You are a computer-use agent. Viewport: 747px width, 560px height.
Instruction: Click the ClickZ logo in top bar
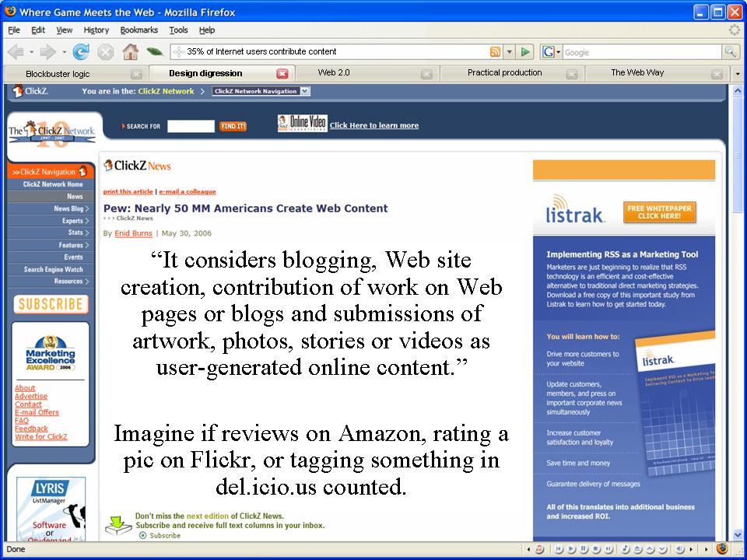[30, 91]
